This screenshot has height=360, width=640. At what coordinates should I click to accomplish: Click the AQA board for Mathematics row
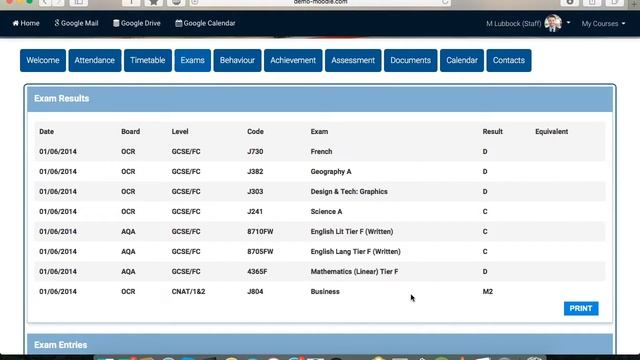click(128, 271)
